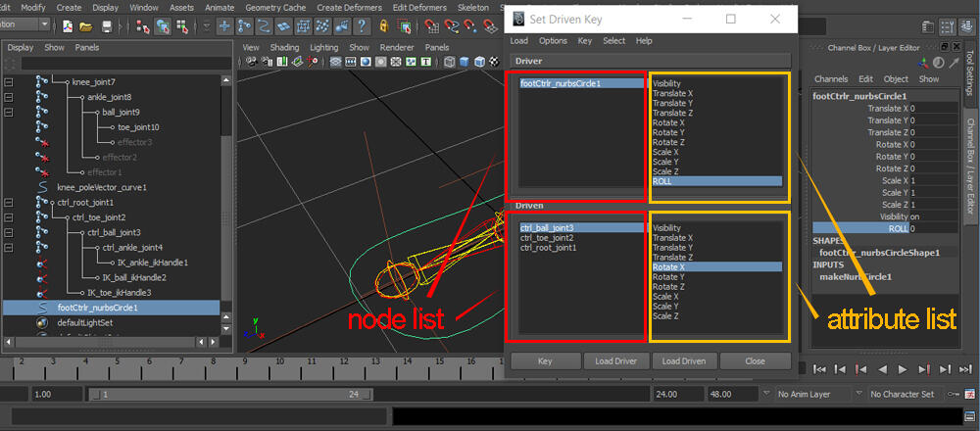Toggle surface selection mask icon
Viewport: 980px width, 431px height.
(283, 25)
